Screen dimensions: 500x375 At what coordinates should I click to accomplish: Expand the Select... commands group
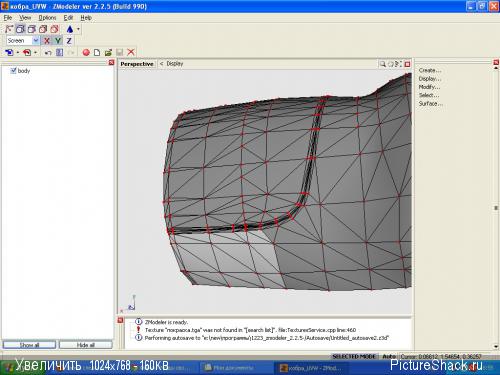coord(429,95)
